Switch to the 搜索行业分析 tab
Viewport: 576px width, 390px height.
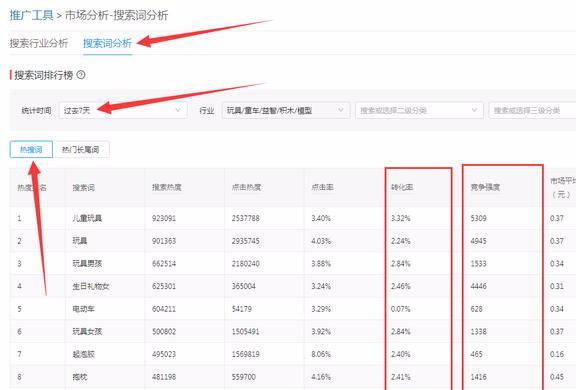pos(39,43)
